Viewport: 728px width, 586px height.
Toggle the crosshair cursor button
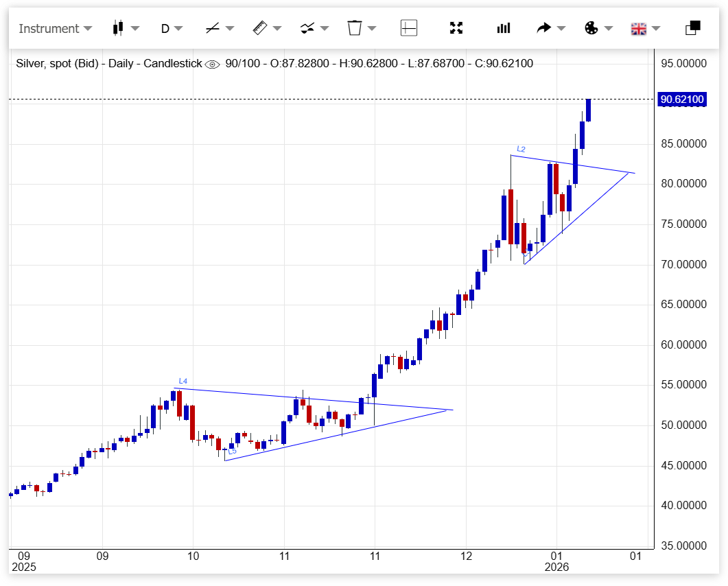(x=409, y=28)
